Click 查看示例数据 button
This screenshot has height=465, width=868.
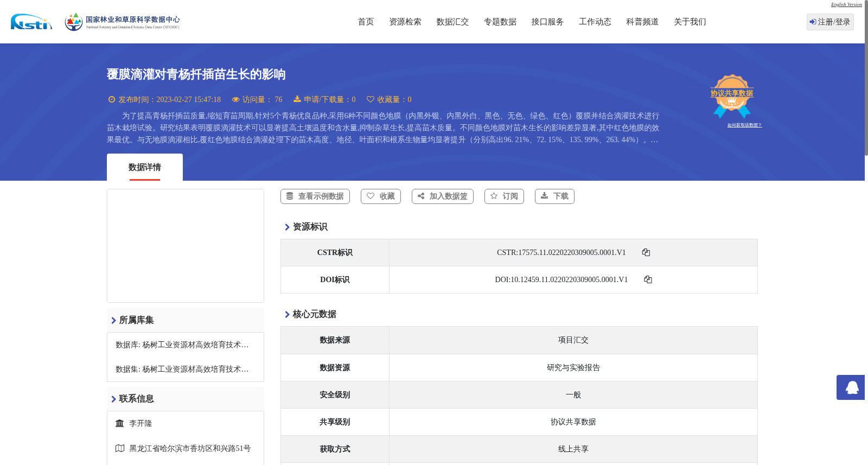tap(315, 196)
